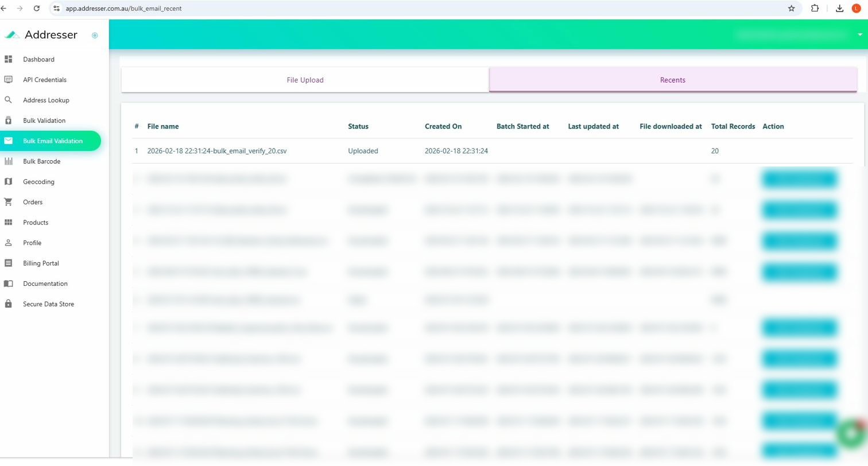Click the Address Lookup magnifier icon
The image size is (868, 466).
pyautogui.click(x=8, y=100)
